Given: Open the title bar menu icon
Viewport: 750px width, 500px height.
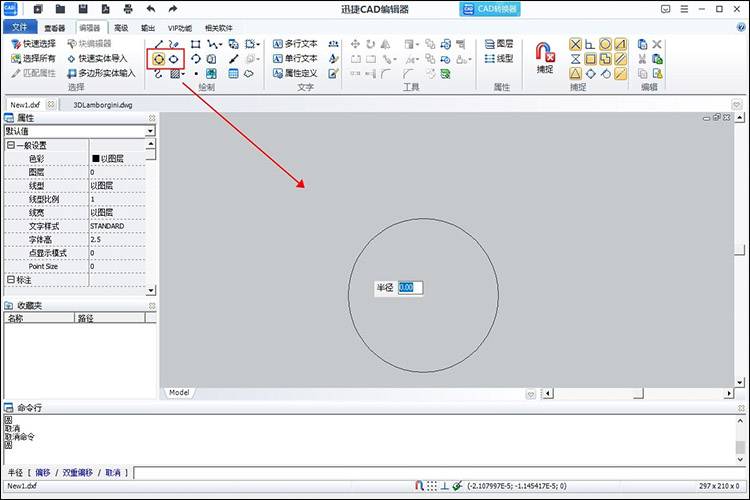Looking at the screenshot, I should (684, 9).
